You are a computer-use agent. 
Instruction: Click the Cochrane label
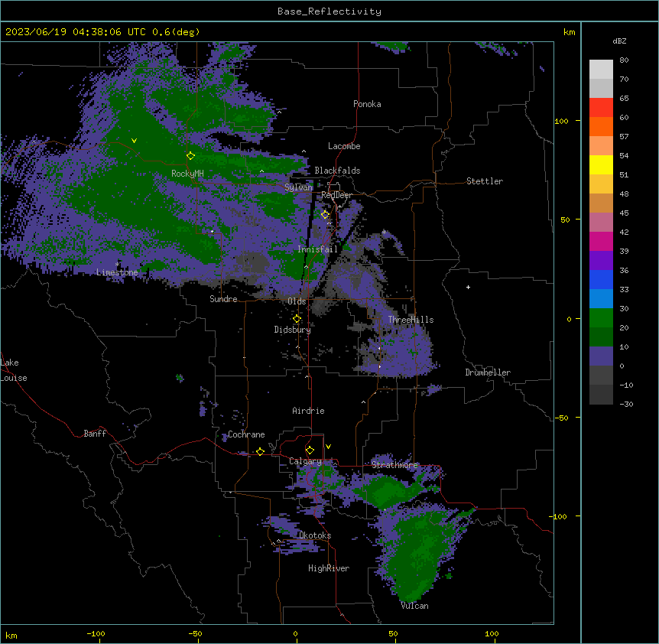pyautogui.click(x=246, y=434)
